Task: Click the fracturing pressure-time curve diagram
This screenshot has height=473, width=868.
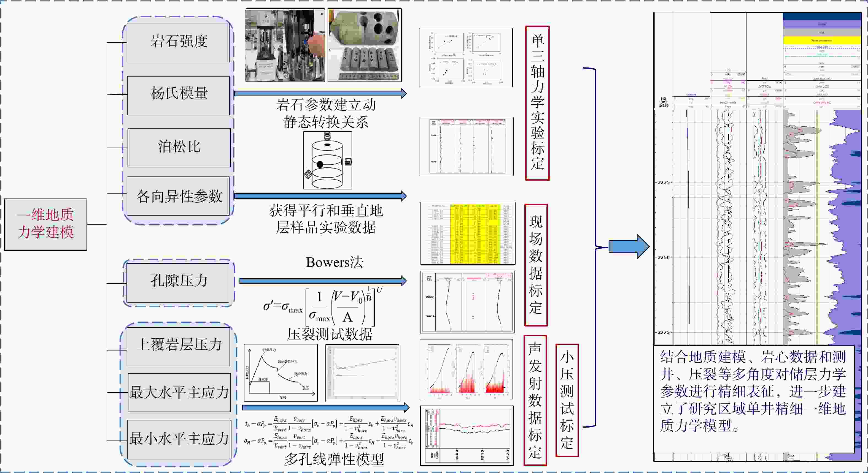Action: coord(280,373)
